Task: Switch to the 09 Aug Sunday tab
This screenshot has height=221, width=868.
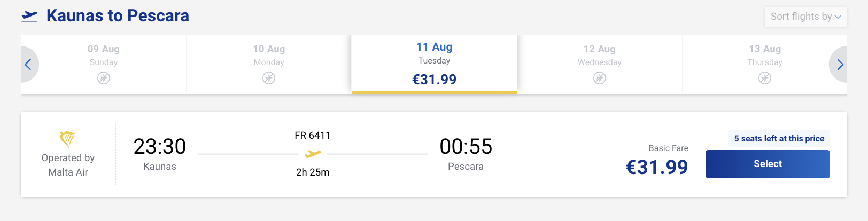Action: (104, 56)
